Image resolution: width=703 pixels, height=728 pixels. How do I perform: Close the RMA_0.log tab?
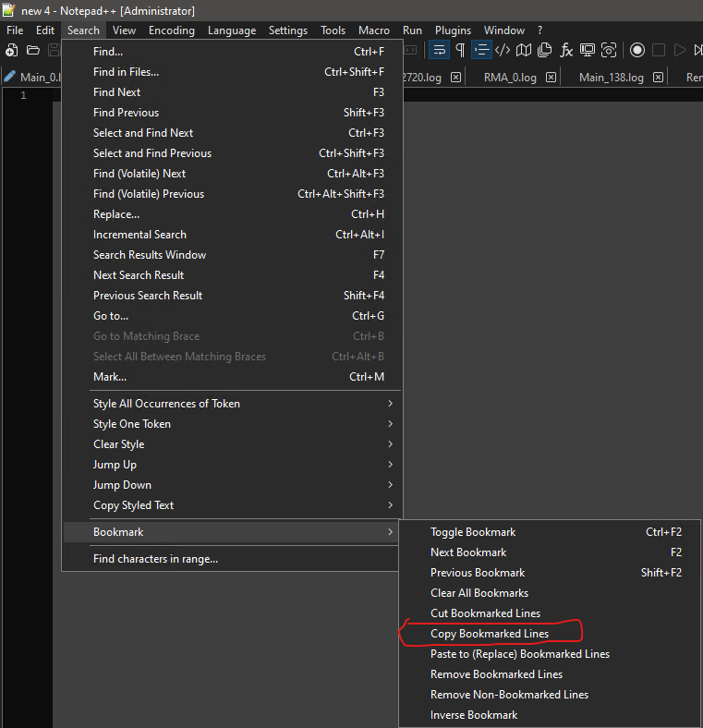coord(551,77)
